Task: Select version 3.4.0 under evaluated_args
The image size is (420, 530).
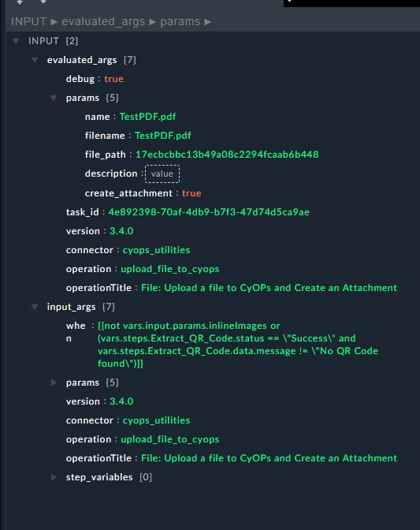Action: 121,231
